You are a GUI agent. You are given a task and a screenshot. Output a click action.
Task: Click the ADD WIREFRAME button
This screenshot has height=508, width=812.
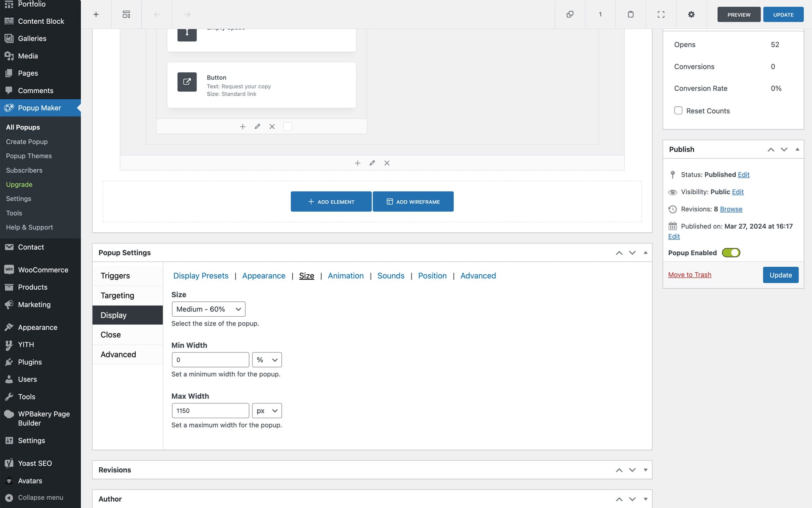pos(413,202)
